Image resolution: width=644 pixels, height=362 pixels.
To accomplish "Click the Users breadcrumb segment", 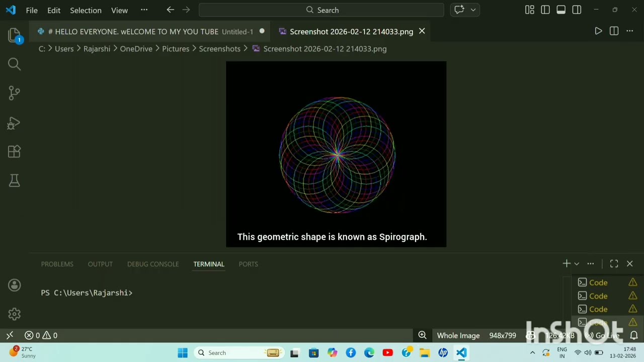I will [x=64, y=49].
